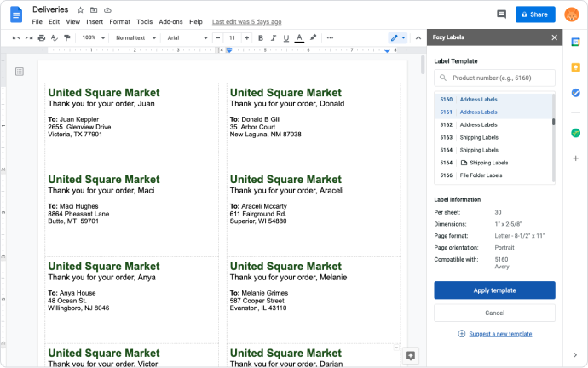Click Last edit was 5 days ago link
The image size is (588, 368).
[247, 22]
